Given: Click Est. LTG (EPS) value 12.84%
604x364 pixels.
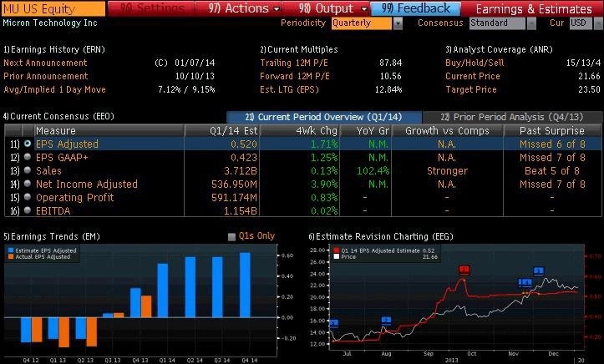Looking at the screenshot, I should click(x=388, y=89).
